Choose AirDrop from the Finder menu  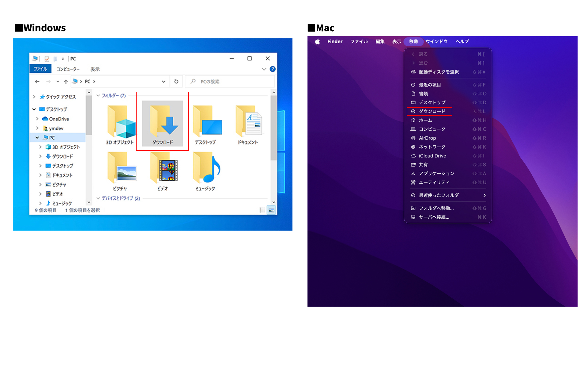[427, 138]
